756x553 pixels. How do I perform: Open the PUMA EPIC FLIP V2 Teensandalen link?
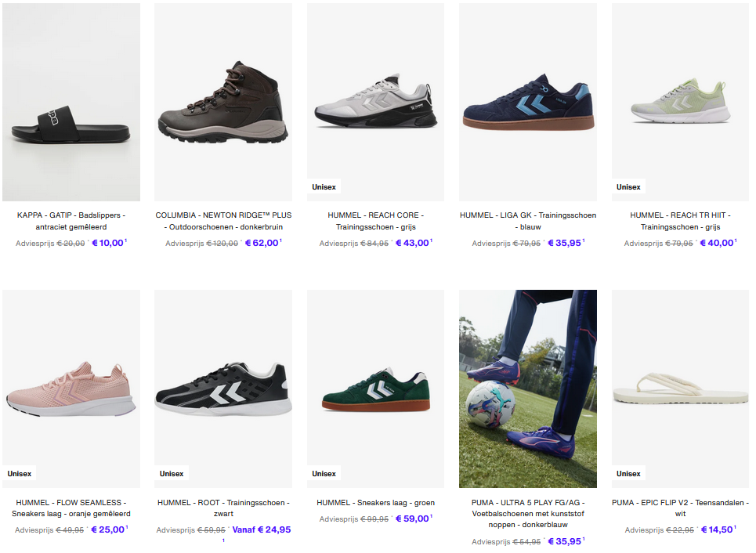[679, 508]
